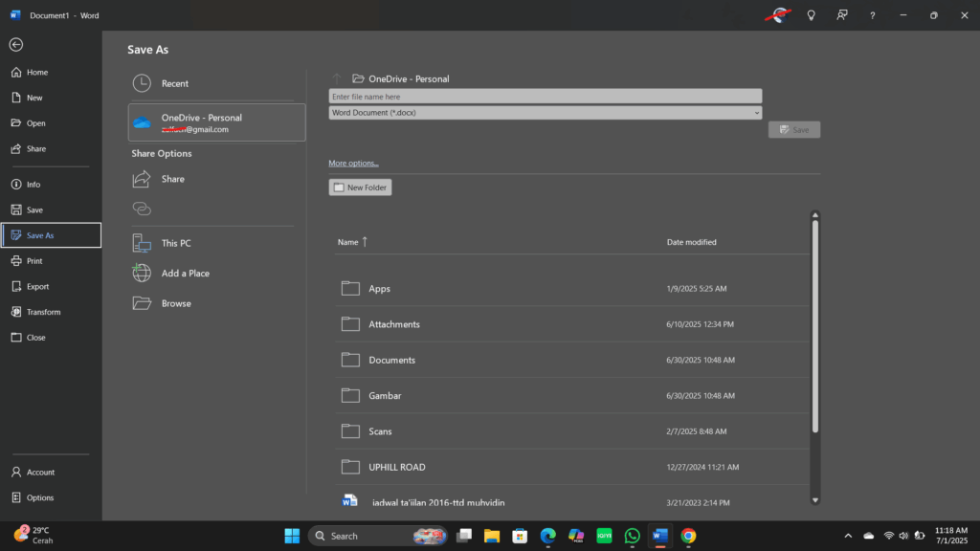Navigate up one folder level arrow
This screenshot has height=551, width=980.
click(337, 78)
